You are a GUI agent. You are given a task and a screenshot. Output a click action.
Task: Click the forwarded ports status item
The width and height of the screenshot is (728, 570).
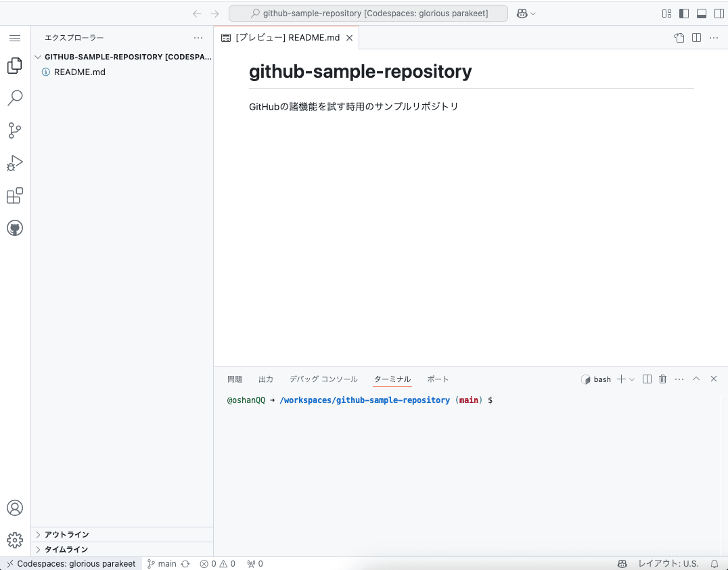[255, 563]
